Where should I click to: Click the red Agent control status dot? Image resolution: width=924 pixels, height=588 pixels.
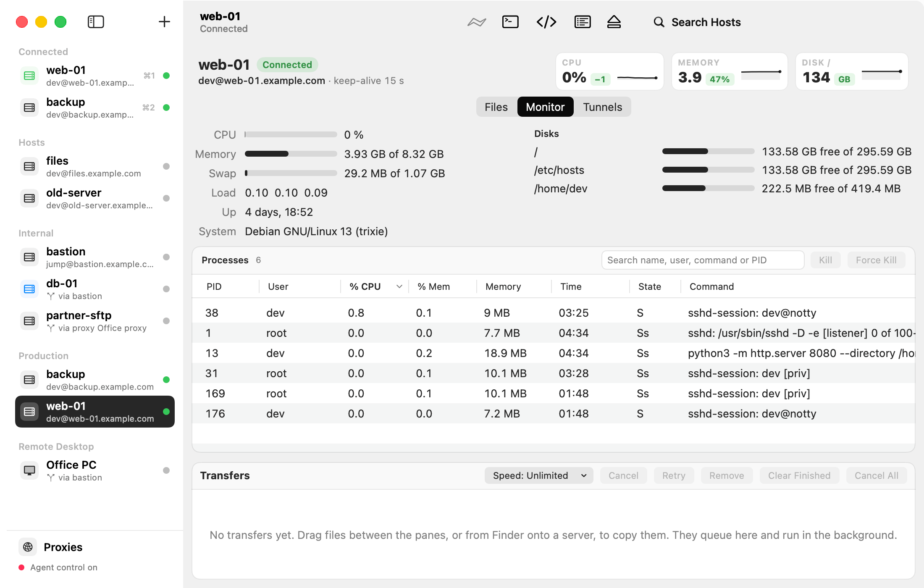pyautogui.click(x=21, y=567)
